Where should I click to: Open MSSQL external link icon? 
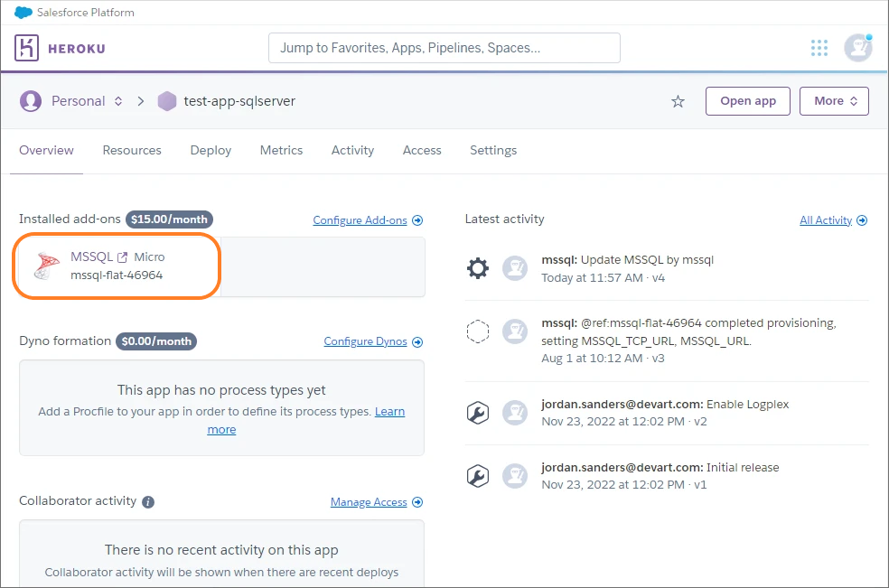point(122,257)
